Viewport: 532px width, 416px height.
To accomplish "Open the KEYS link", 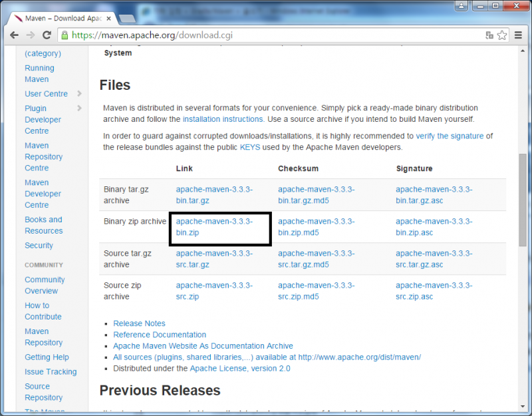I will pyautogui.click(x=250, y=147).
